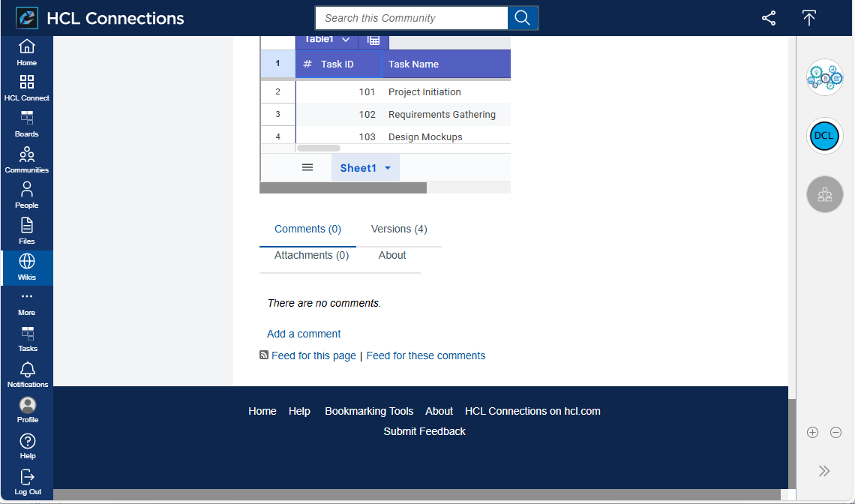This screenshot has width=855, height=504.
Task: Open the Sheet1 tab dropdown arrow
Action: 388,168
